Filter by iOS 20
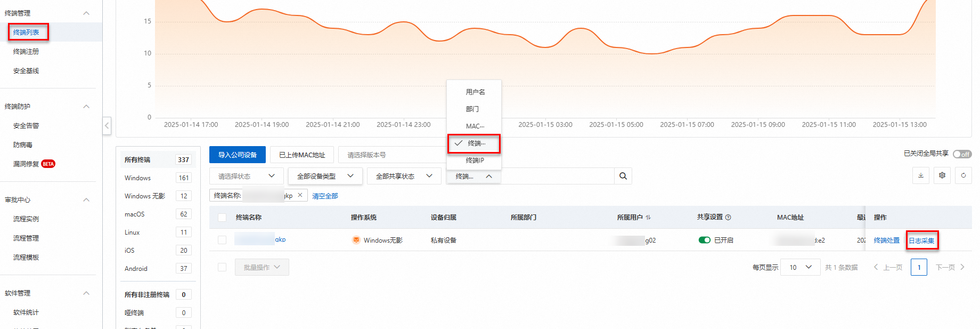Viewport: 980px width, 329px height. (x=158, y=250)
